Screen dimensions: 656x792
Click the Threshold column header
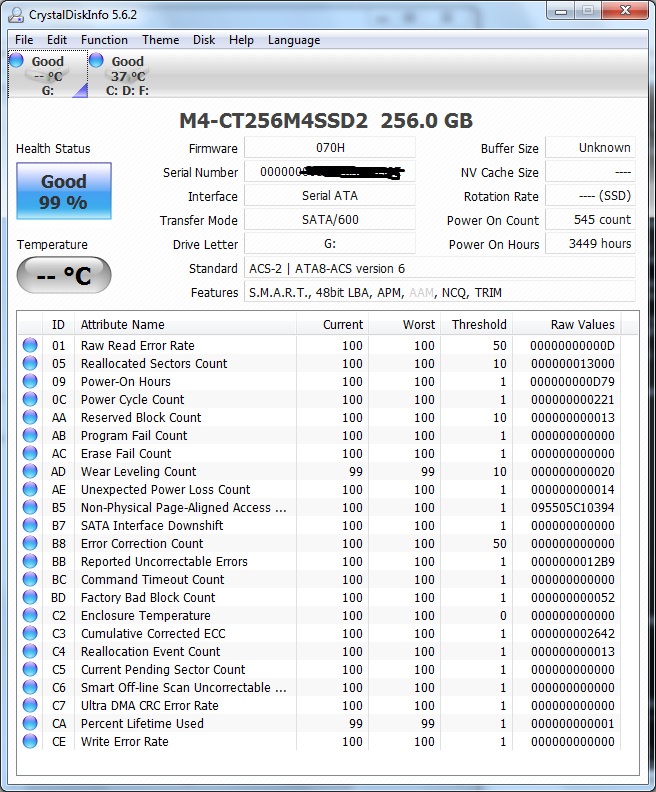477,324
